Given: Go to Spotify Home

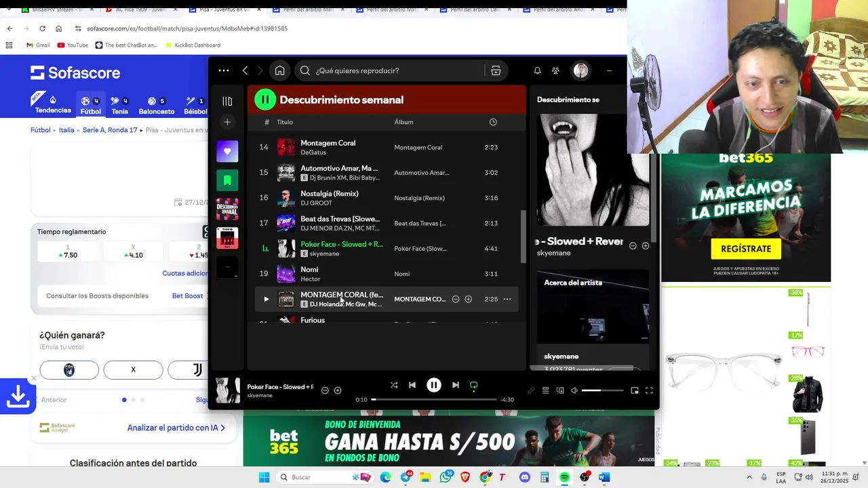Looking at the screenshot, I should [x=279, y=70].
